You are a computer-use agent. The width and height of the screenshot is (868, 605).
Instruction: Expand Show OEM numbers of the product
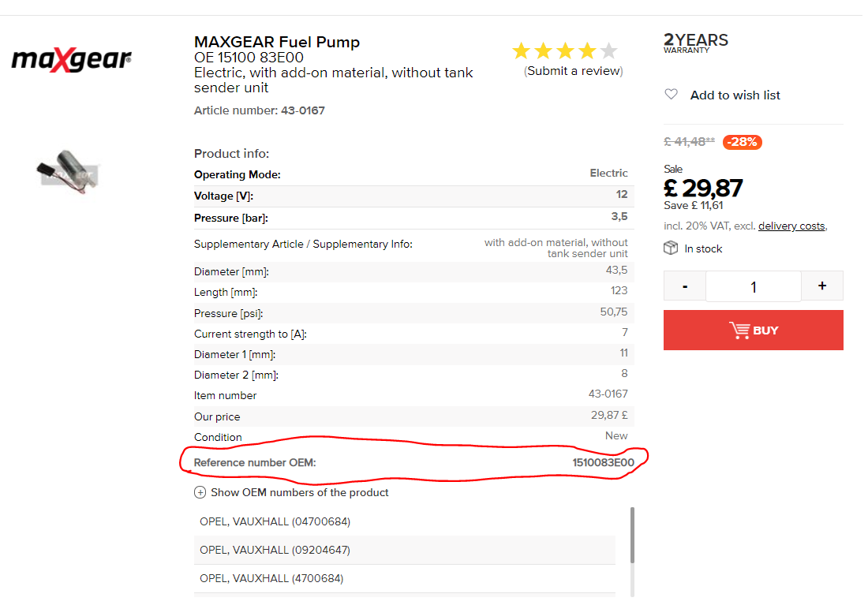[x=299, y=492]
